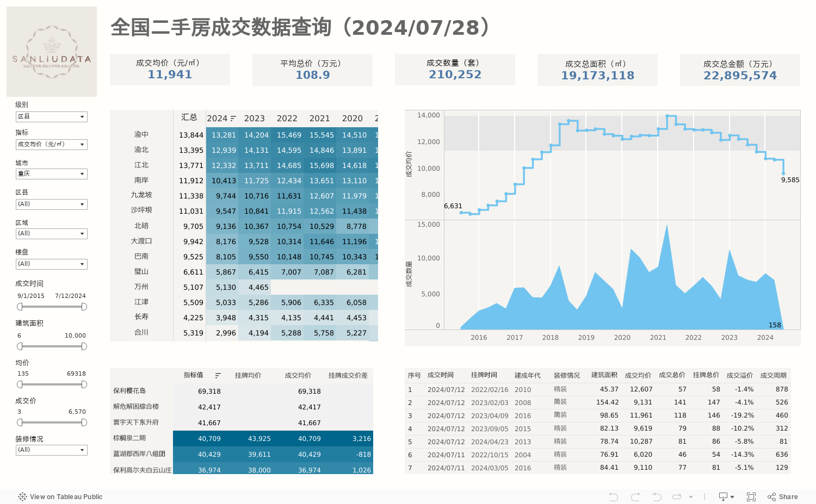Click the 沙坪坝 row label

[141, 210]
